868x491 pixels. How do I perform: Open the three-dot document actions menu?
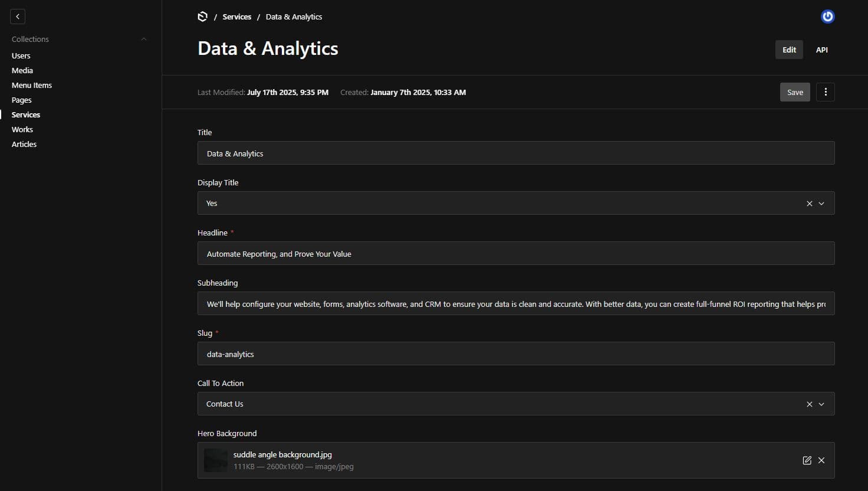[x=825, y=92]
